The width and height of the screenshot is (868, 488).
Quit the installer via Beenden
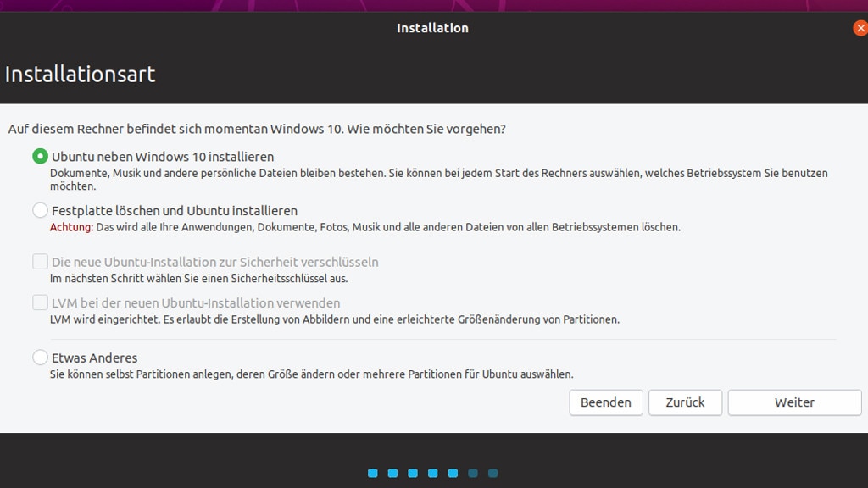[605, 402]
